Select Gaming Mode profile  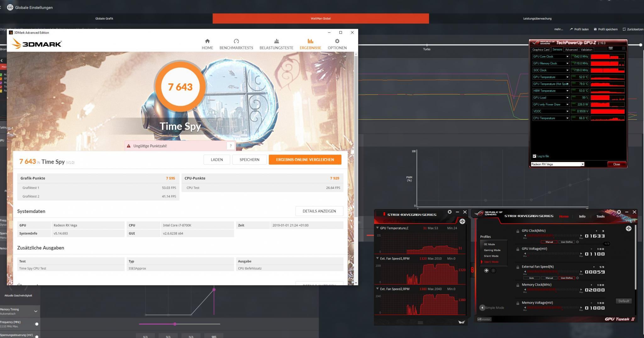click(x=492, y=250)
